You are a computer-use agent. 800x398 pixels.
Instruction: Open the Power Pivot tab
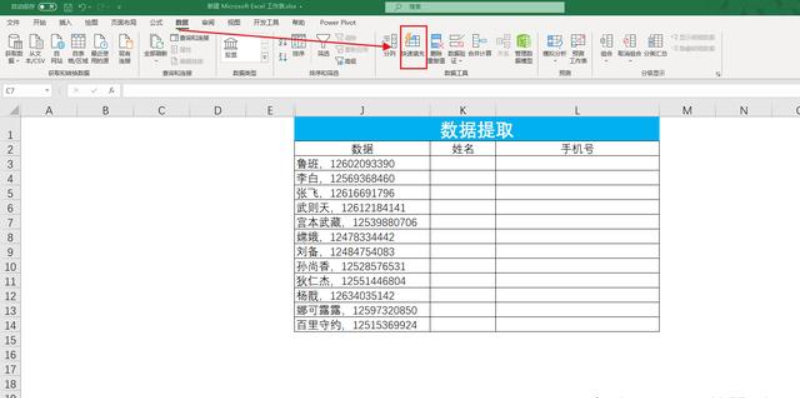[x=338, y=22]
